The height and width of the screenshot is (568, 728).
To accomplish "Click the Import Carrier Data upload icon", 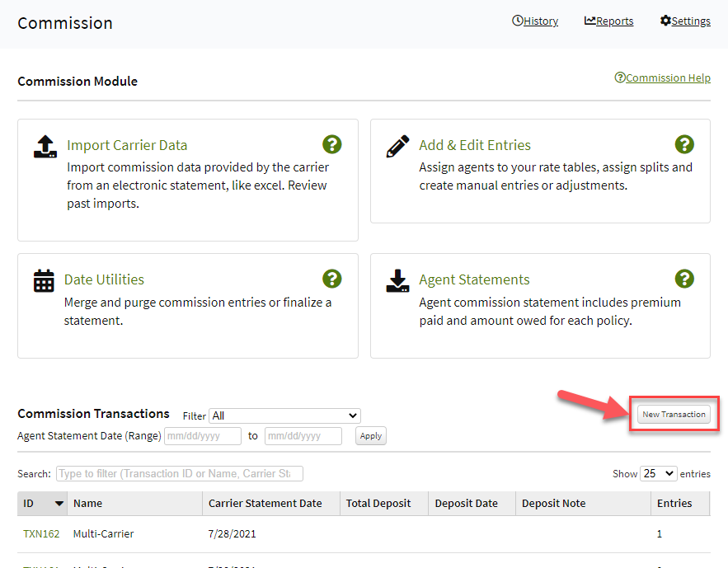I will coord(45,148).
